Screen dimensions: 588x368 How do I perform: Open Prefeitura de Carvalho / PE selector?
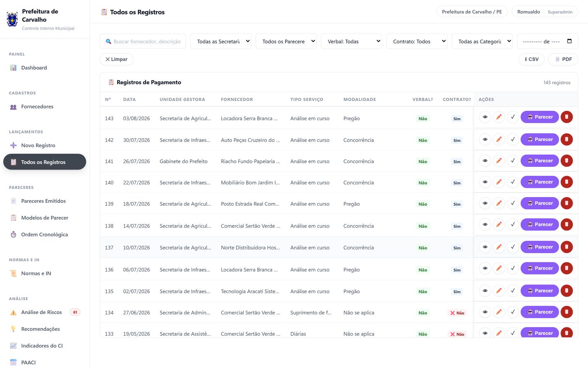click(472, 12)
